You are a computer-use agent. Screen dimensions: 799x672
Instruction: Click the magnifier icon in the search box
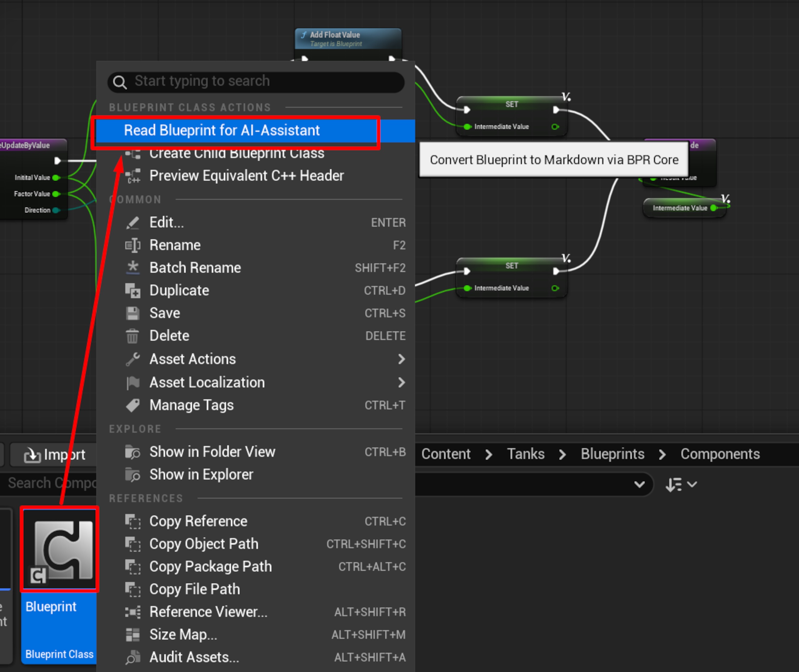pyautogui.click(x=120, y=82)
